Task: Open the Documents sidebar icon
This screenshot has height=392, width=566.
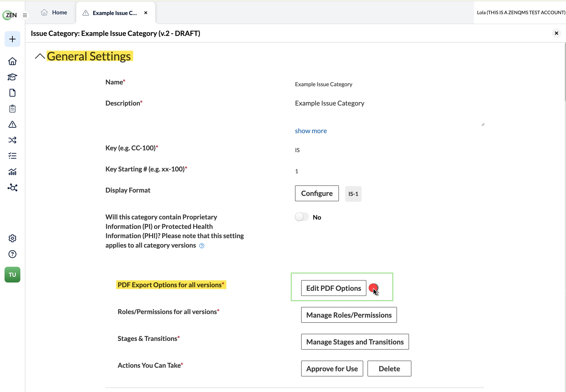Action: pyautogui.click(x=12, y=93)
